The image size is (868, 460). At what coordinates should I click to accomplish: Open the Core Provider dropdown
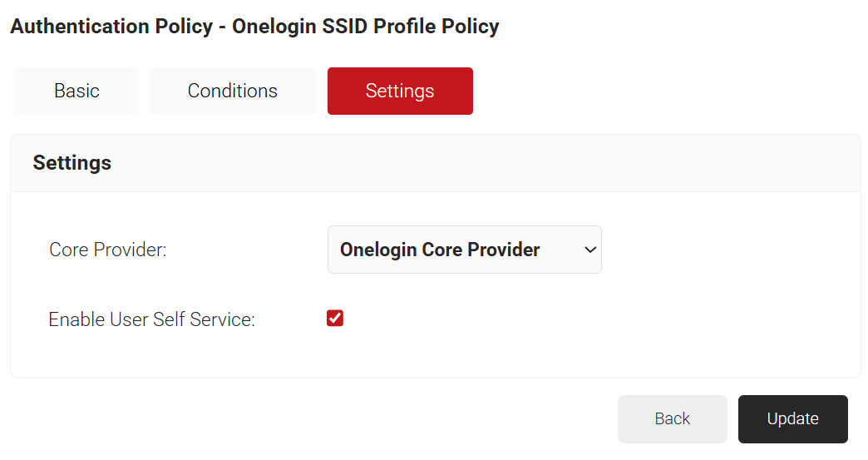(464, 250)
